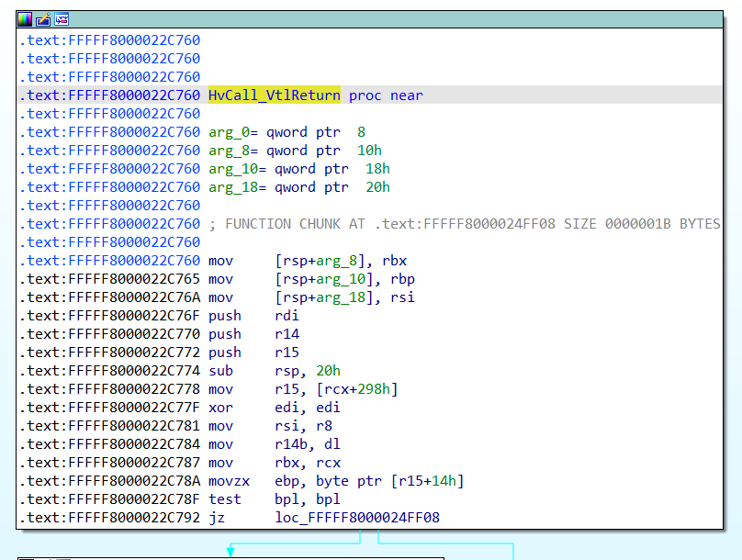Click the group nodes icon in title bar
Viewport: 742px width, 560px height.
[x=62, y=19]
